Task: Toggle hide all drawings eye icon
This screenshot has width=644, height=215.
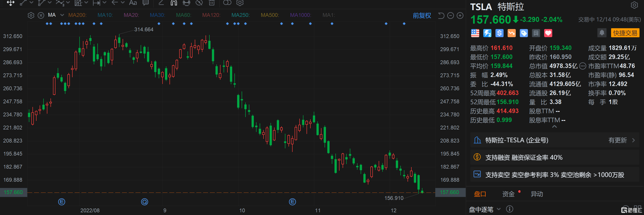Action: pyautogui.click(x=199, y=3)
